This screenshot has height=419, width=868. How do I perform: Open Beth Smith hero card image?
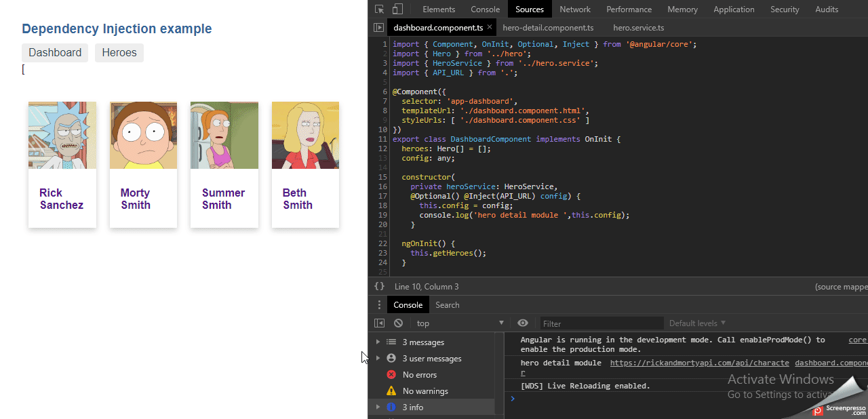point(305,135)
